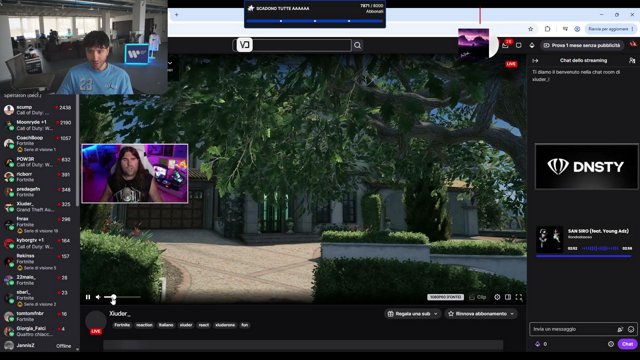640x360 pixels.
Task: Open offline JannisZ channel in sidebar
Action: (38, 345)
